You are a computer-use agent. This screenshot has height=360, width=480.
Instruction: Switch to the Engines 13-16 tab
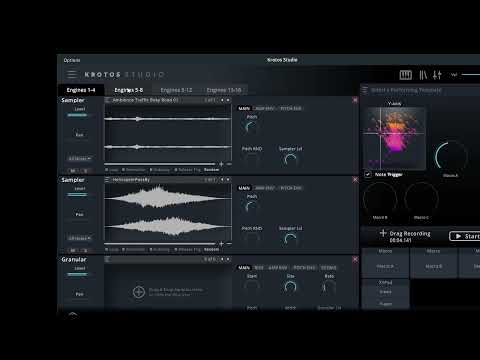[x=224, y=90]
